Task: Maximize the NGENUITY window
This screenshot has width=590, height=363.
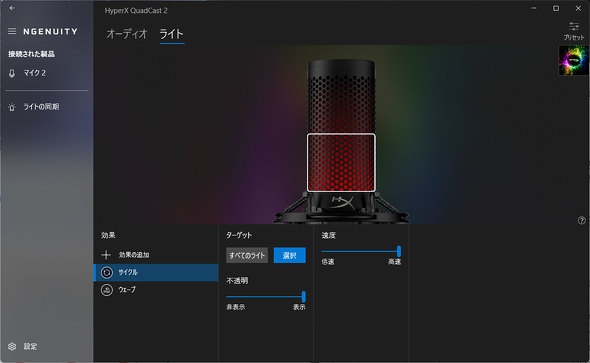Action: point(556,8)
